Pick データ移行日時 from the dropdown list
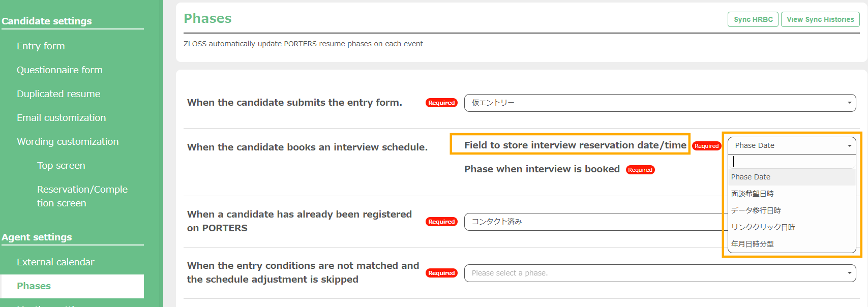 tap(756, 210)
